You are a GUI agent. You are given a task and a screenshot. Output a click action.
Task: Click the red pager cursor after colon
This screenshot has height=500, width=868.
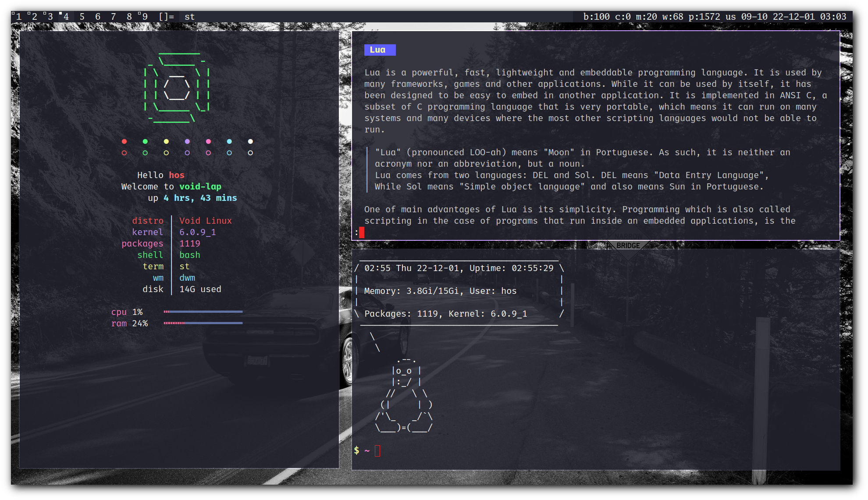(362, 232)
